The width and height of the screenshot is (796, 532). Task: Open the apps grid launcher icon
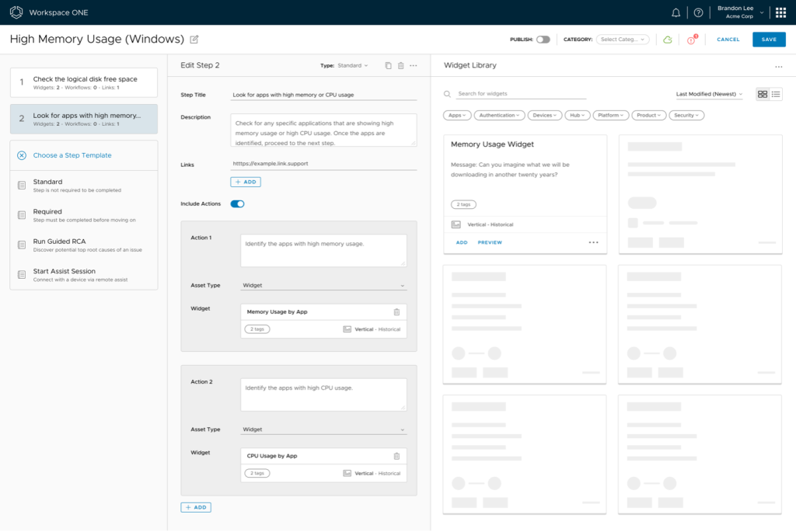pos(780,12)
